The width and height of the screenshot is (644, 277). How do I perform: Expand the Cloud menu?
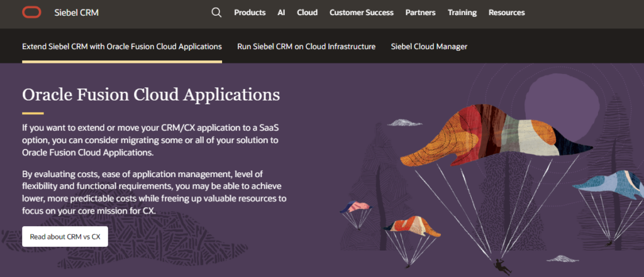[307, 13]
